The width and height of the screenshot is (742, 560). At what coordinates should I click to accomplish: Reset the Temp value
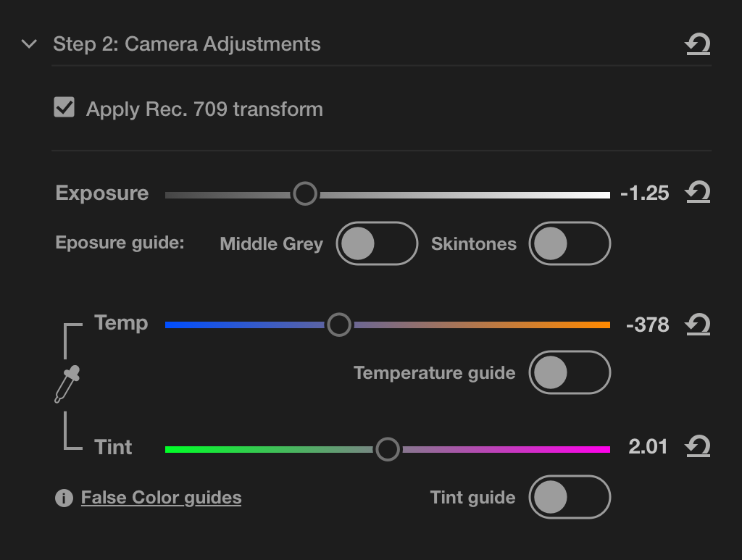697,325
